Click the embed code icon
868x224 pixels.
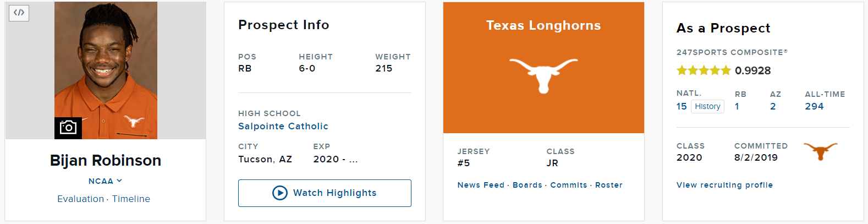(19, 13)
